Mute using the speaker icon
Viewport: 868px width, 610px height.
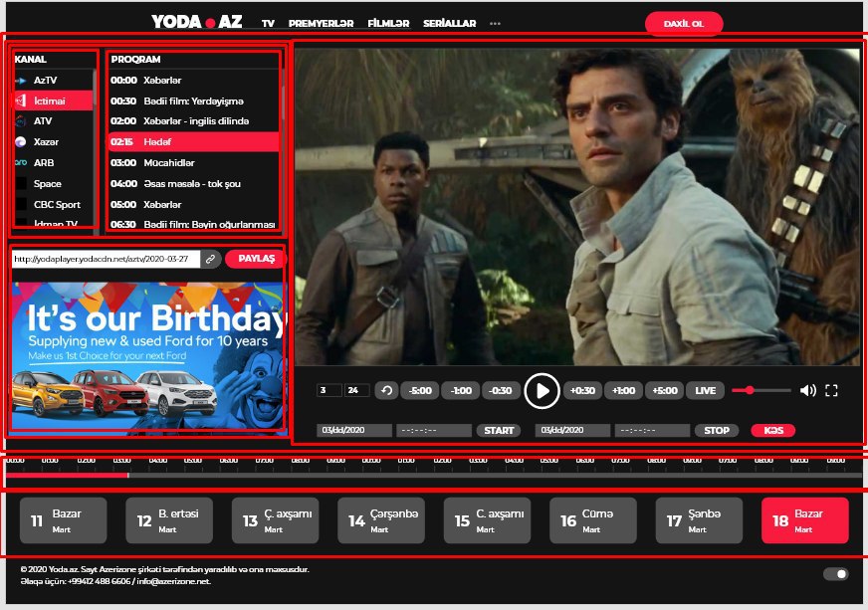point(807,390)
